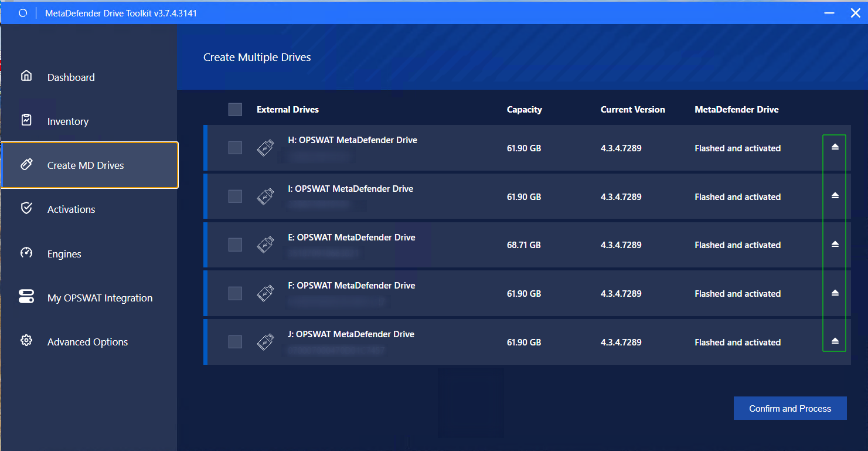Screen dimensions: 868x451
Task: Click the Activations shield icon
Action: 26,208
